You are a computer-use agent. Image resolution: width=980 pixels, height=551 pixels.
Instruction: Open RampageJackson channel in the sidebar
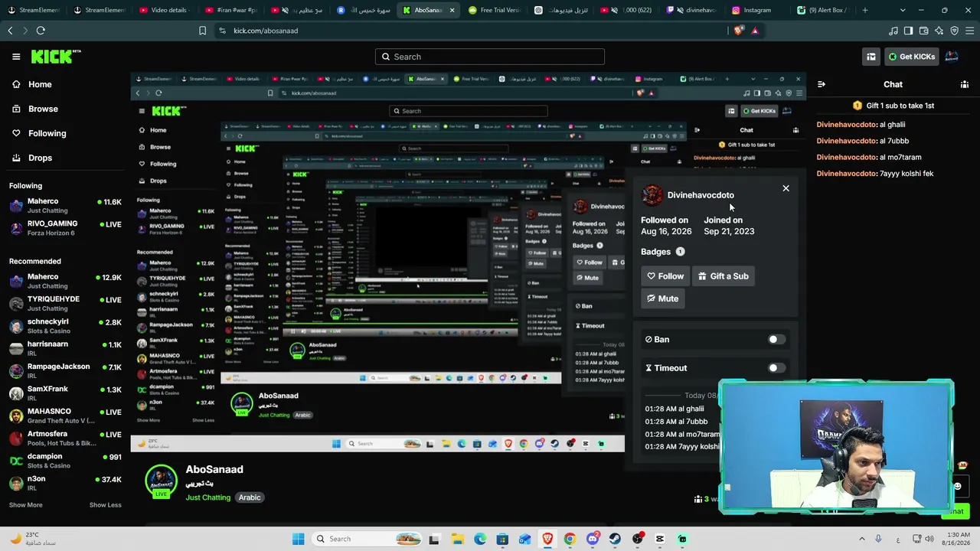(65, 370)
